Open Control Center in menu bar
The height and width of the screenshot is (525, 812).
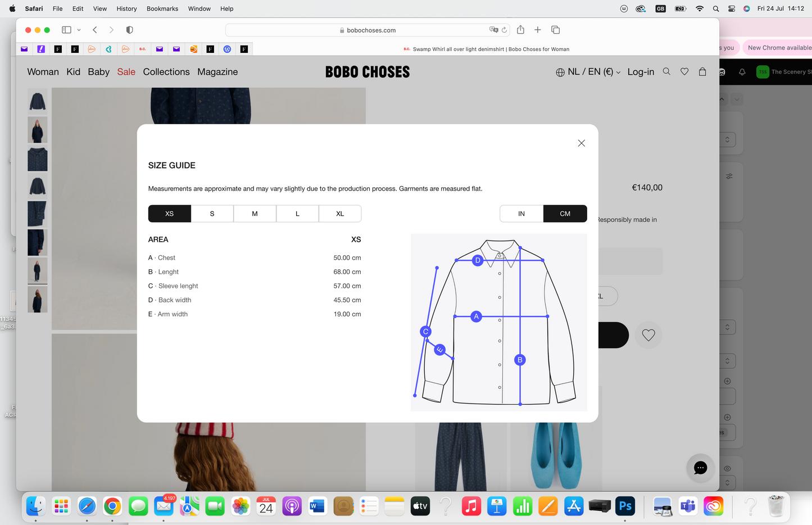point(732,8)
